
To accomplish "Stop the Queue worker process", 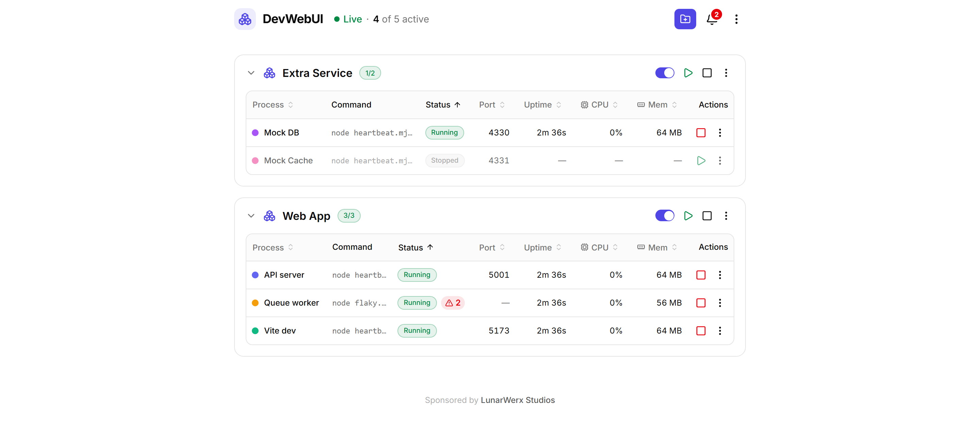I will (701, 303).
